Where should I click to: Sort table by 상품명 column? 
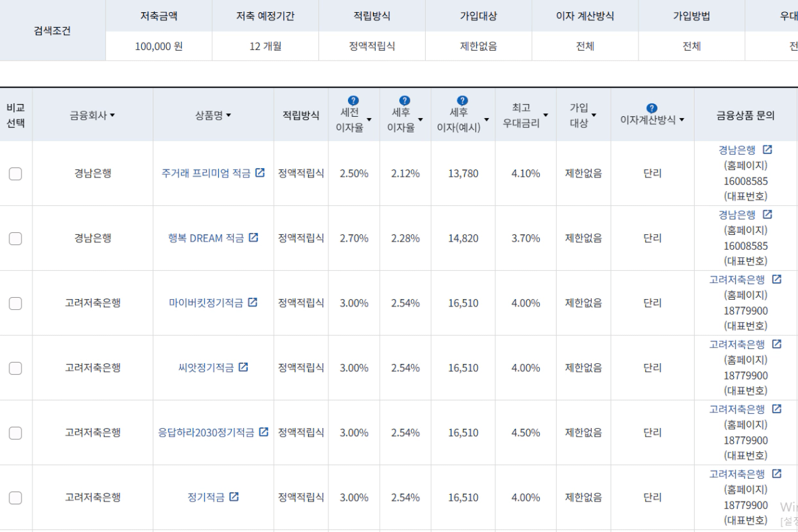tap(213, 115)
